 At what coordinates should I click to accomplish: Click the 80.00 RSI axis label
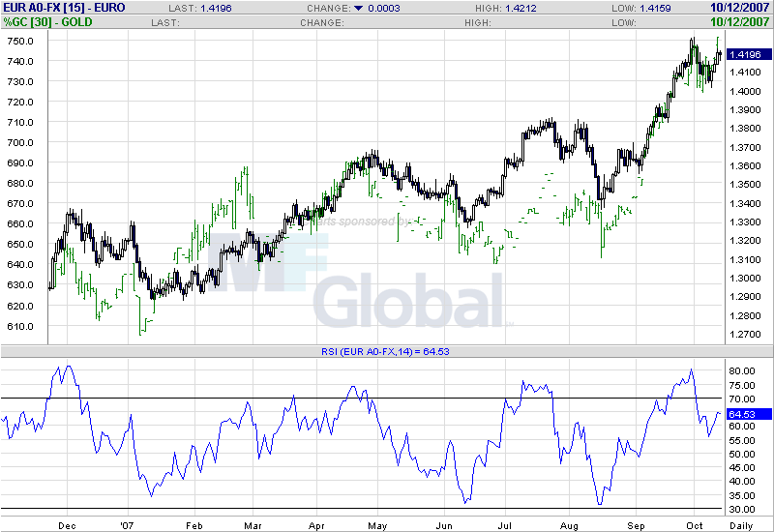tap(742, 370)
